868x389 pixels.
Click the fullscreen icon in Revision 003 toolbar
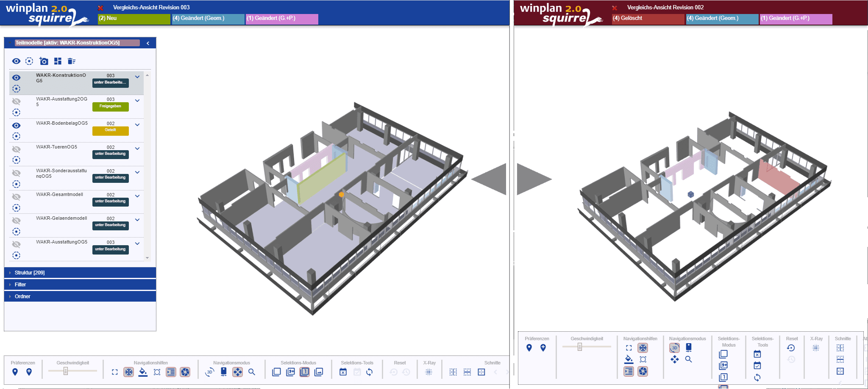click(115, 372)
